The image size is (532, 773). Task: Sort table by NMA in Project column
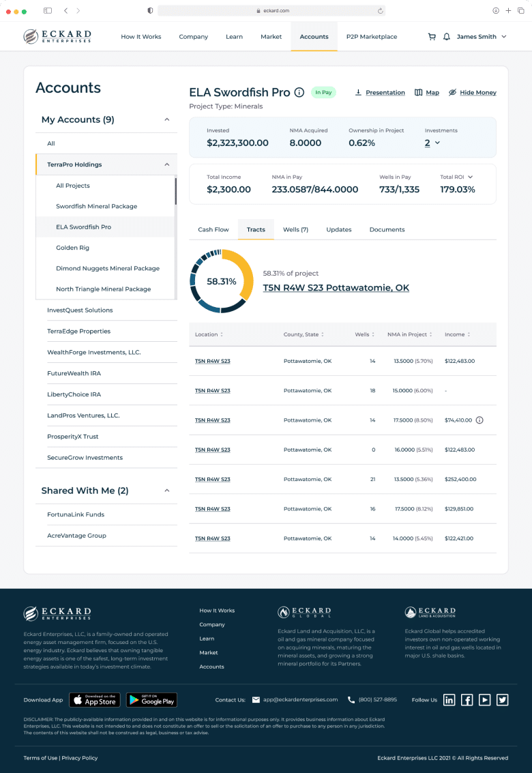click(x=410, y=334)
